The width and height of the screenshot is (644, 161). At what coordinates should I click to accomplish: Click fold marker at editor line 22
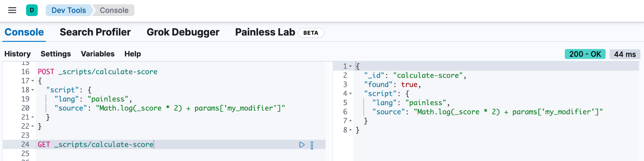(33, 126)
